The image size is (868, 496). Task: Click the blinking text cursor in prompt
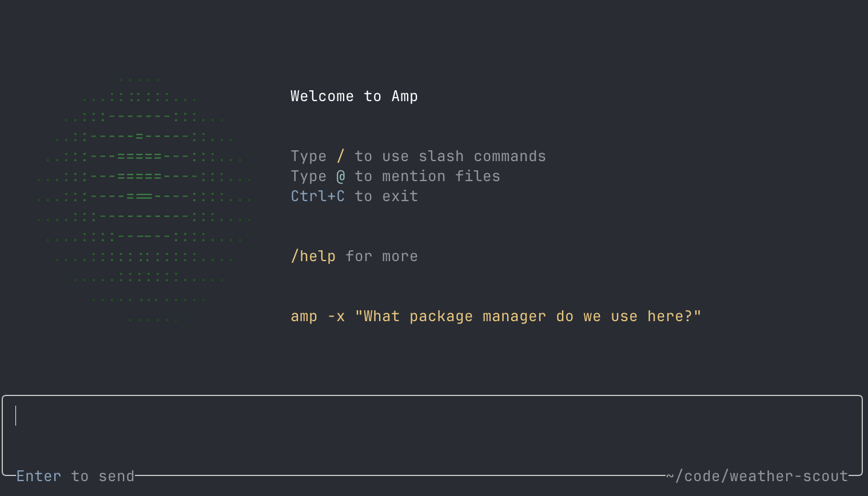pos(16,416)
